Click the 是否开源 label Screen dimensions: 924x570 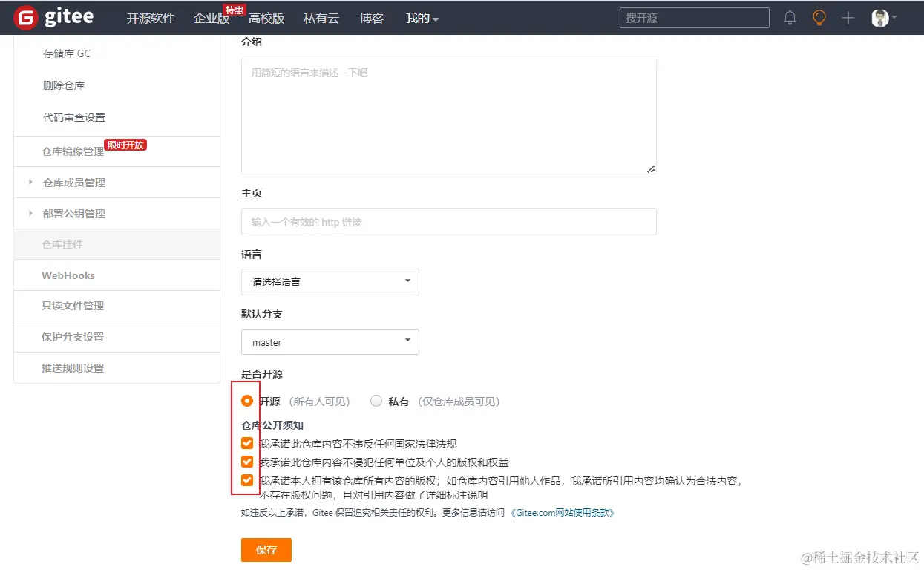pos(262,374)
